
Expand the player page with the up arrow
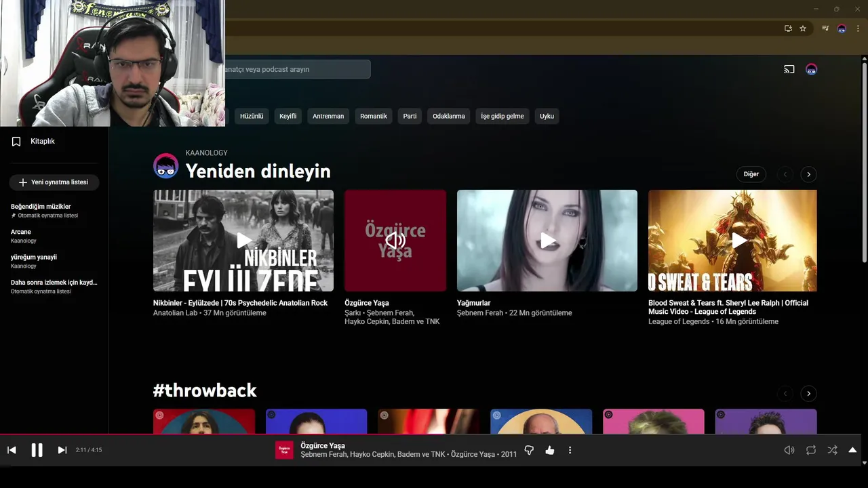coord(852,450)
